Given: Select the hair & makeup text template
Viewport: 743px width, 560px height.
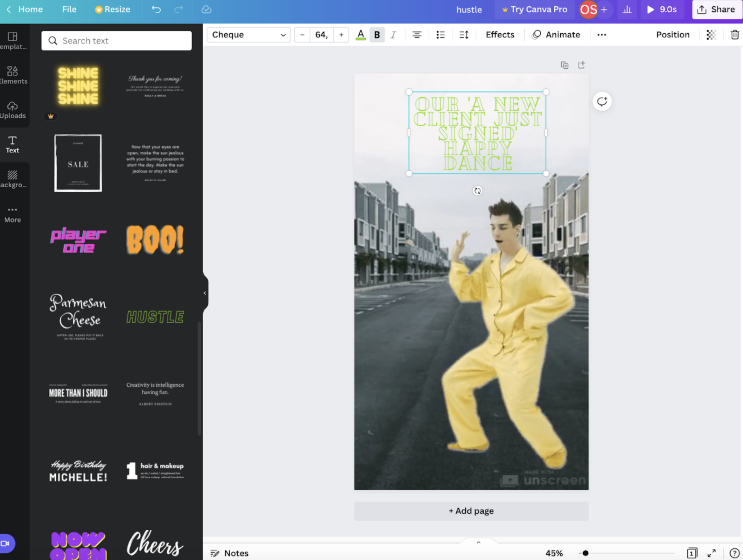Looking at the screenshot, I should point(155,471).
